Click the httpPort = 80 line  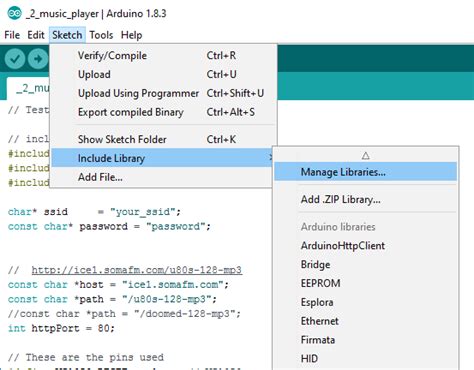[61, 328]
